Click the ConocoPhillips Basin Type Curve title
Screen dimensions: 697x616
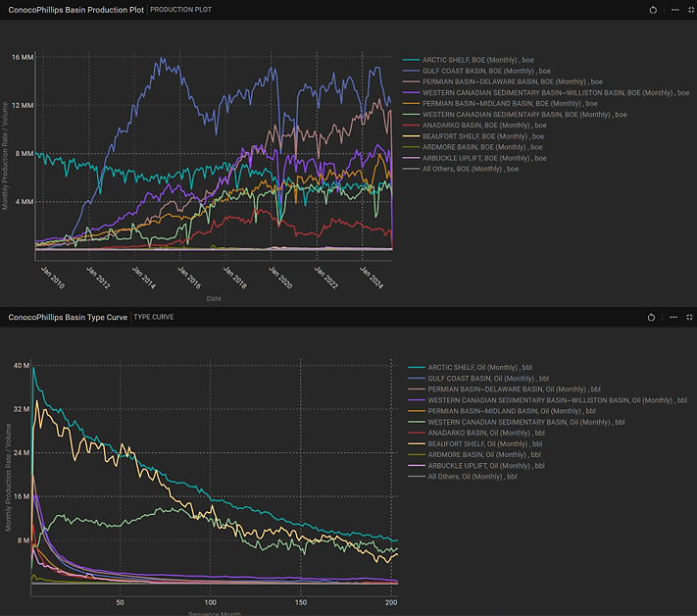pyautogui.click(x=68, y=317)
